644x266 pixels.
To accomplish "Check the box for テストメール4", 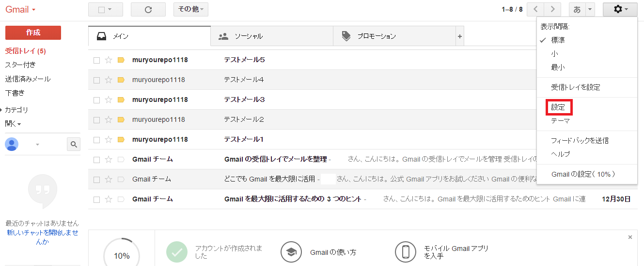I will point(96,80).
